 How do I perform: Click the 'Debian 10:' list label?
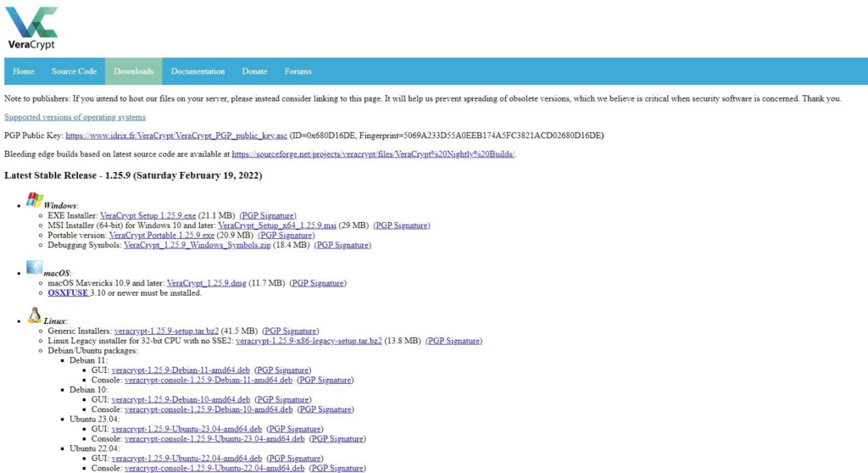point(88,389)
